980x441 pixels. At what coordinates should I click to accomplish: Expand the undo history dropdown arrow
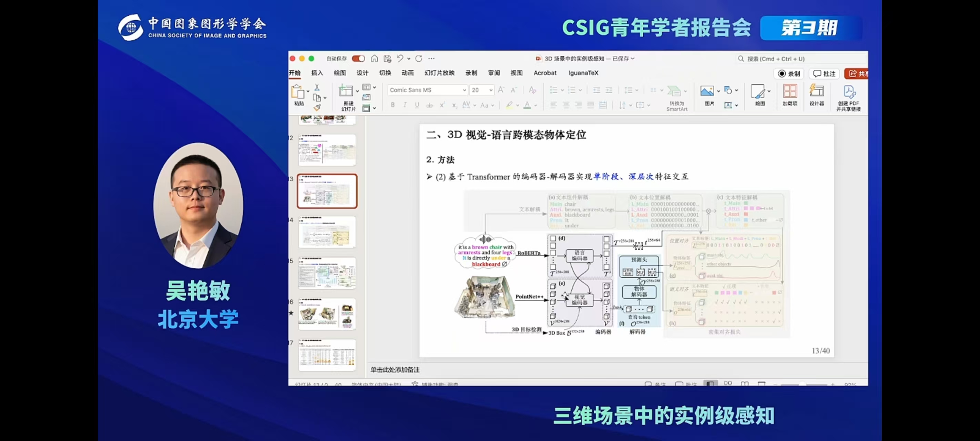coord(409,59)
